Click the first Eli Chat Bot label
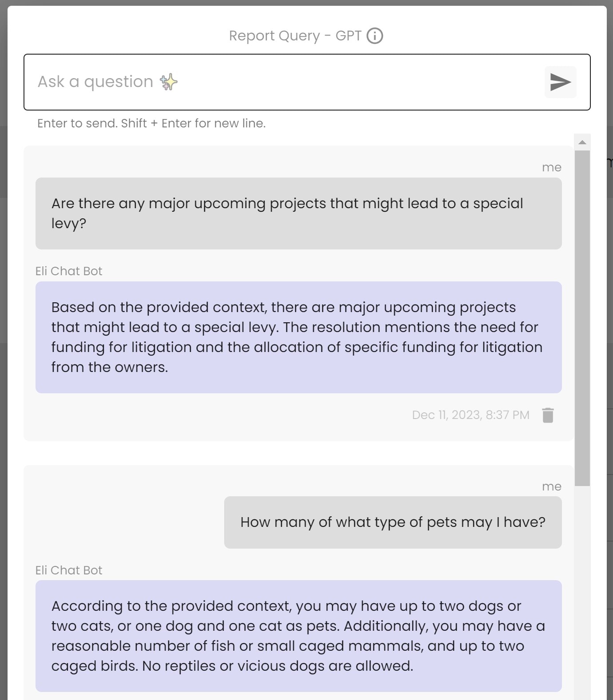This screenshot has width=613, height=700. [69, 270]
